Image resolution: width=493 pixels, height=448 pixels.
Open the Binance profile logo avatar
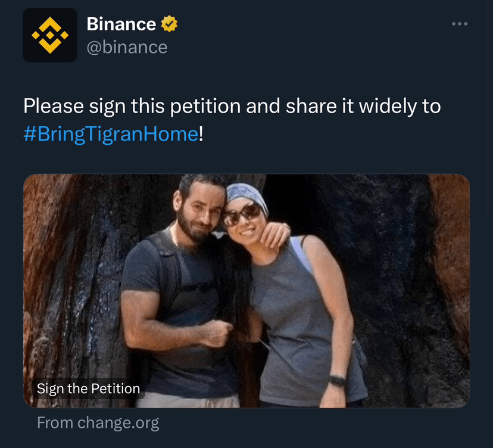[50, 35]
